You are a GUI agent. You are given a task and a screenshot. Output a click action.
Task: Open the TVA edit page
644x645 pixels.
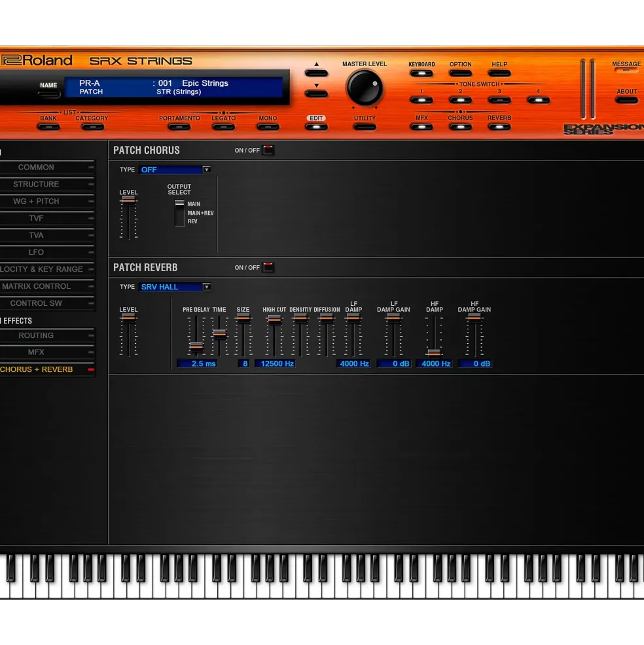[x=47, y=235]
